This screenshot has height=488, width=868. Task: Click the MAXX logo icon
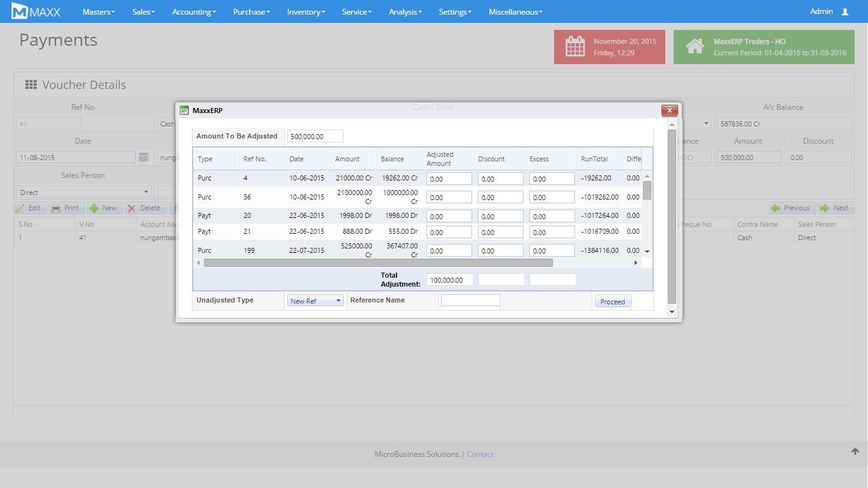[x=20, y=11]
